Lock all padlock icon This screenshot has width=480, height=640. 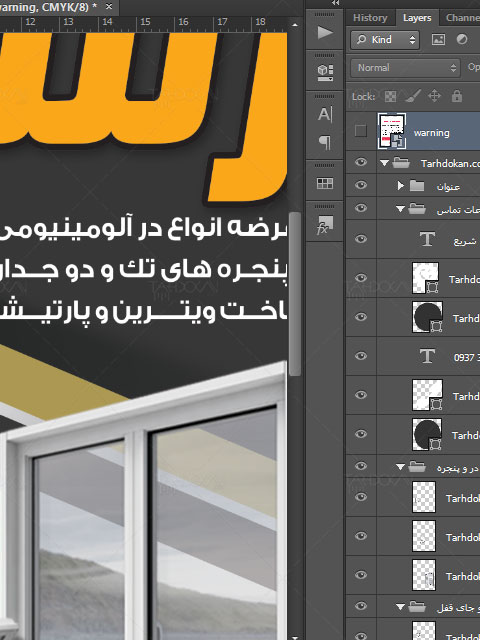coord(457,96)
